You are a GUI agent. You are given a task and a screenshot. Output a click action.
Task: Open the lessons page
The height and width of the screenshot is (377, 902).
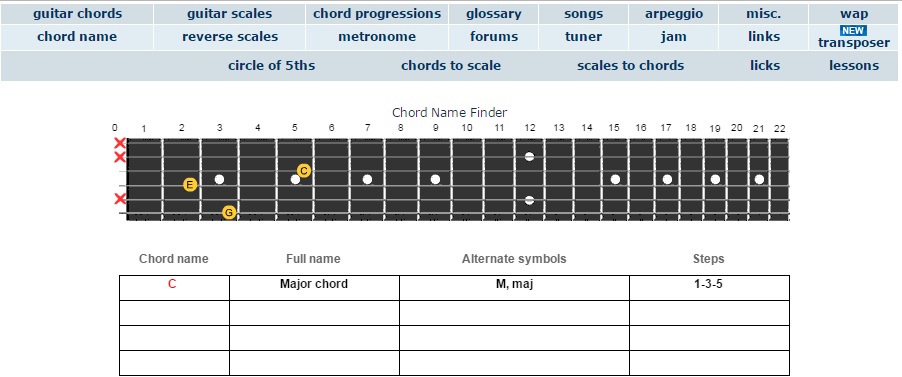854,66
